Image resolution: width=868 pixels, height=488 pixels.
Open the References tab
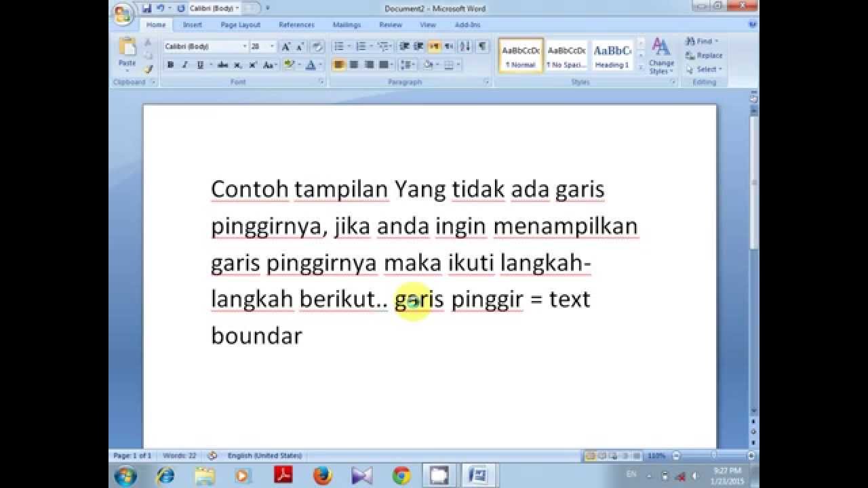point(296,25)
